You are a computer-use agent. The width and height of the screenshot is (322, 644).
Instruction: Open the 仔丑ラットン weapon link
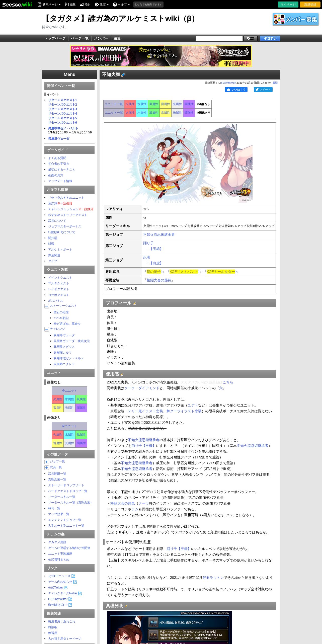coord(213,578)
